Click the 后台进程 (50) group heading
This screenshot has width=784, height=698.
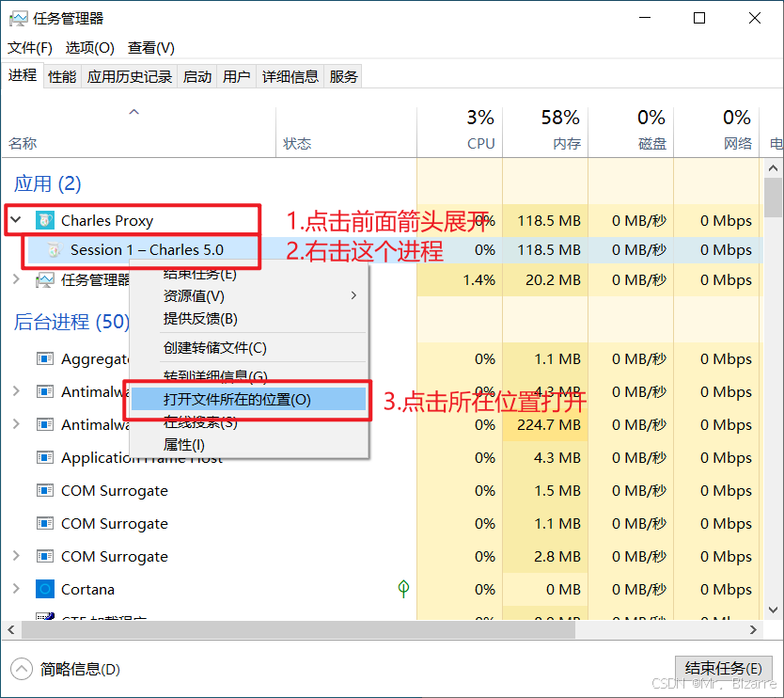tap(71, 322)
